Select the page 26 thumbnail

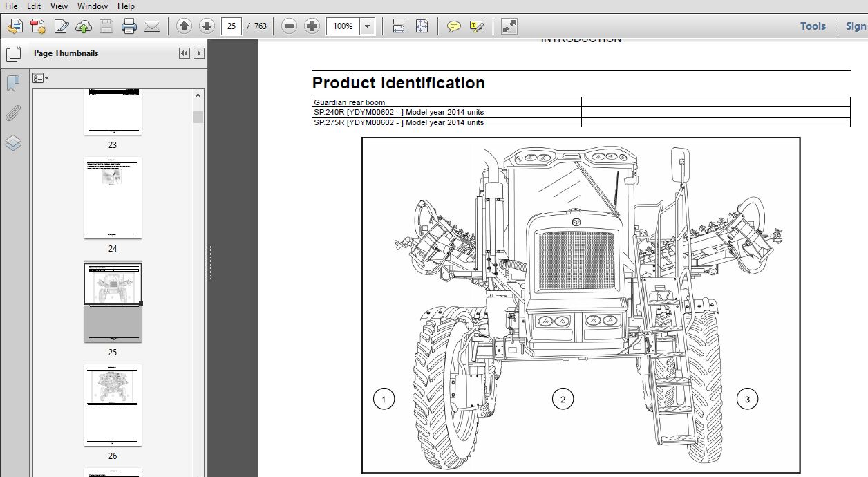coord(113,405)
